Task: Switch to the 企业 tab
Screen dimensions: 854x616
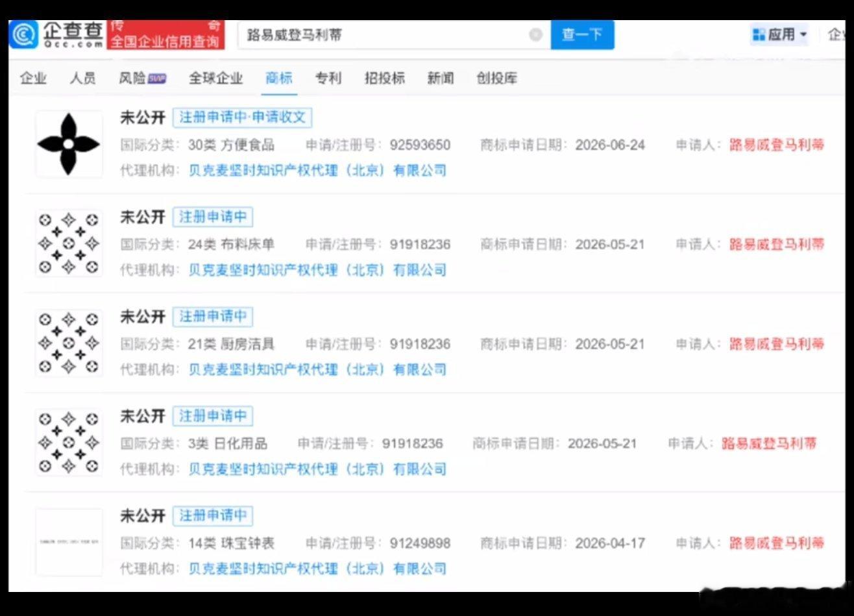Action: 33,79
